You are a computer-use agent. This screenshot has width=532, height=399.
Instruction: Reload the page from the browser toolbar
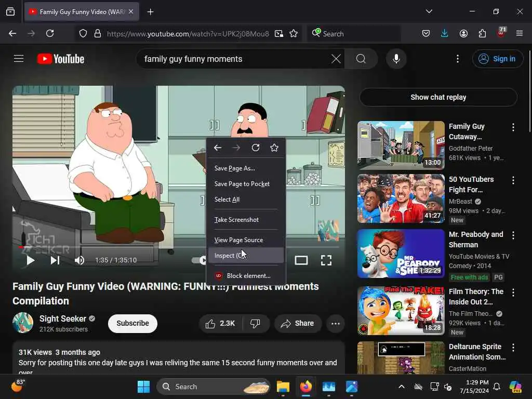(50, 33)
